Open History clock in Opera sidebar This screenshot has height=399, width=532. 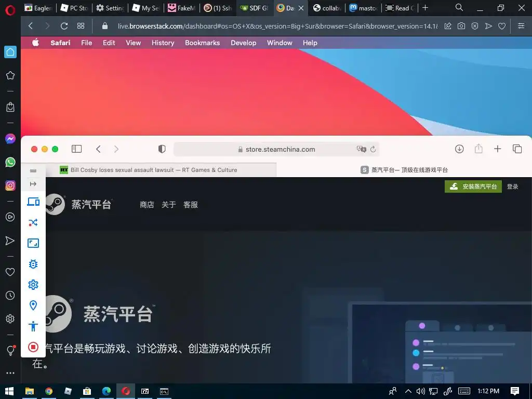(x=10, y=295)
